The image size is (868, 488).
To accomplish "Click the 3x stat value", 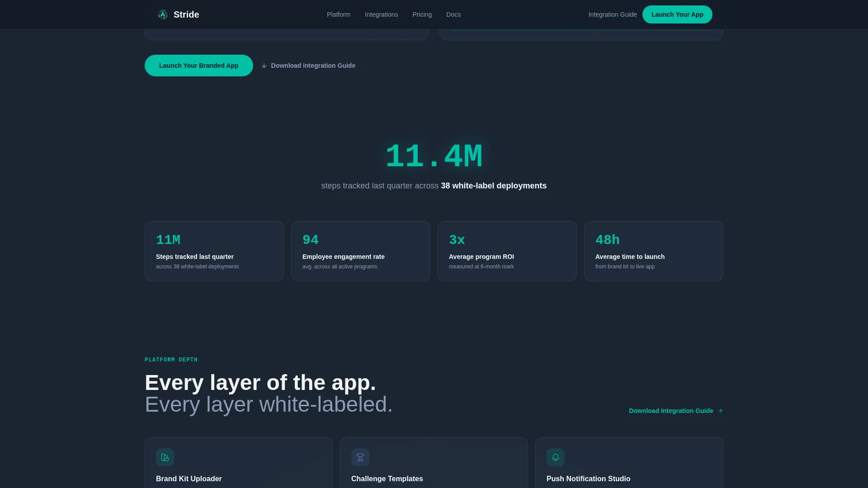I will tap(457, 240).
